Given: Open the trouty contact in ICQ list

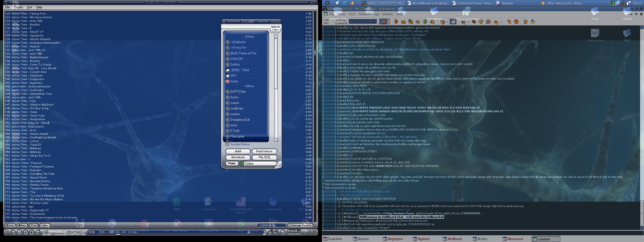Looking at the screenshot, I should (234, 81).
